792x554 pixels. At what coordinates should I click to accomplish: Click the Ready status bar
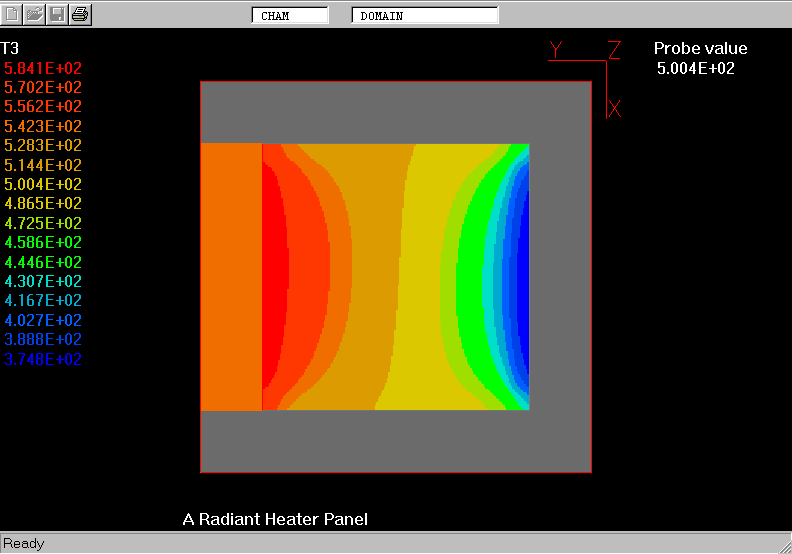tap(24, 544)
